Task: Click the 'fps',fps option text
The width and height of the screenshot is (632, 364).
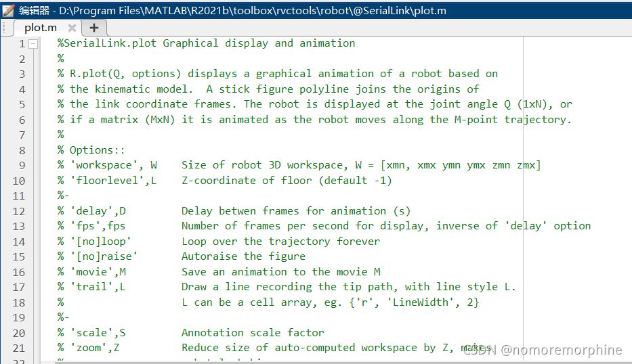Action: 98,226
